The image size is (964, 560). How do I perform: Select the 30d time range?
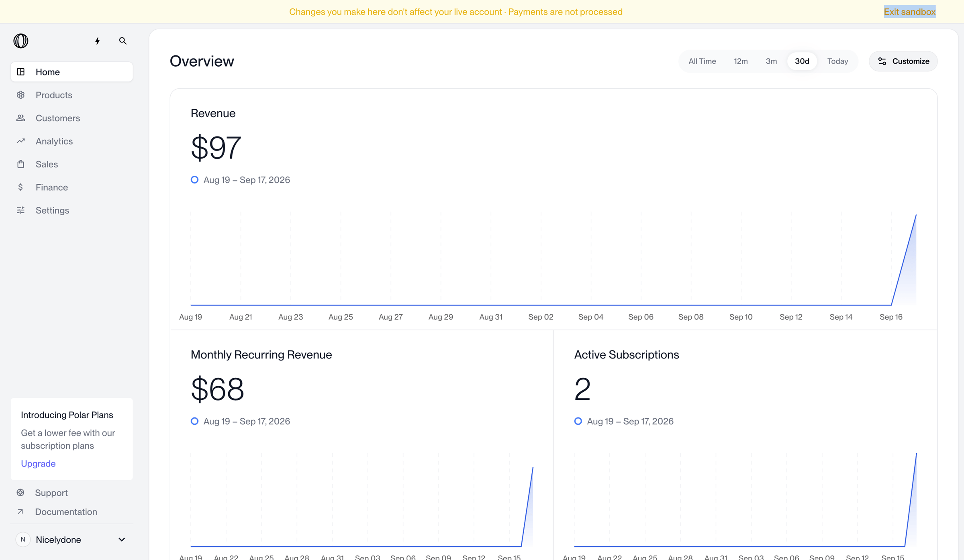tap(802, 61)
